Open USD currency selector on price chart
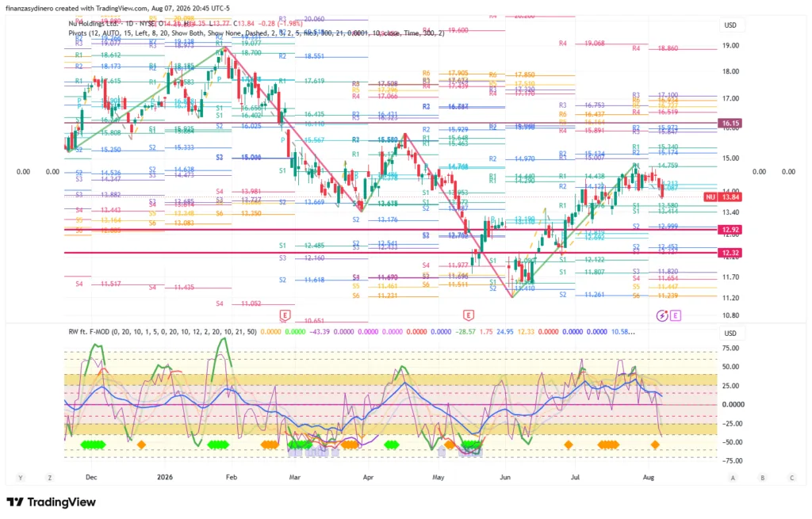 click(730, 25)
